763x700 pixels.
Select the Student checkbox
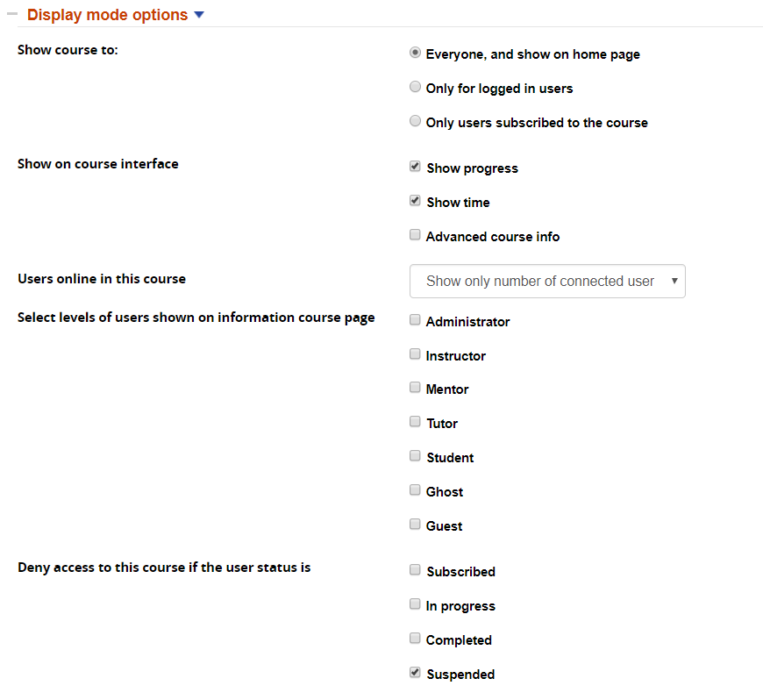coord(416,457)
